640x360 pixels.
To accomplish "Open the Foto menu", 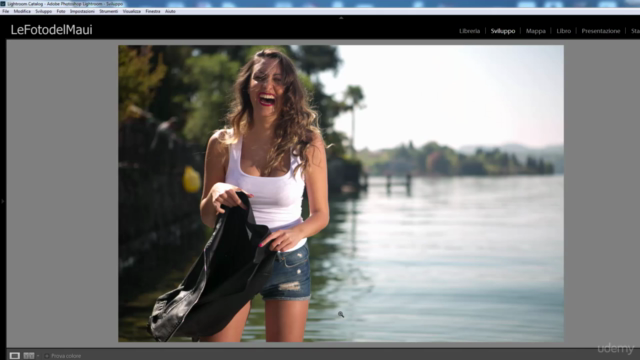I will tap(61, 11).
